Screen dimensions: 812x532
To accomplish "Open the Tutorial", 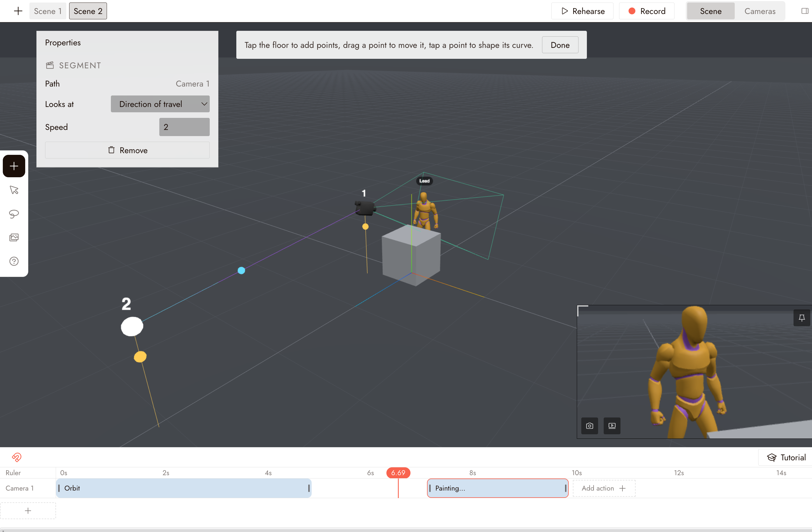I will click(786, 457).
